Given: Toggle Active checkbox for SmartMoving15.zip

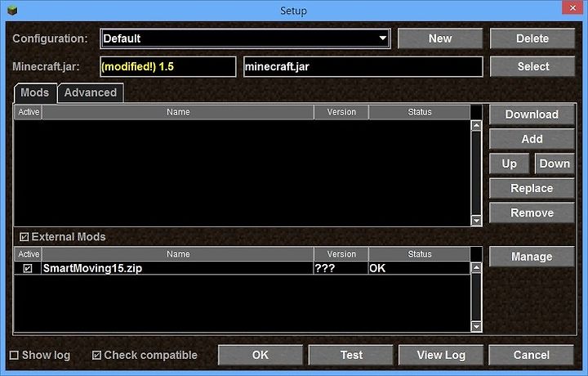Looking at the screenshot, I should (x=28, y=268).
